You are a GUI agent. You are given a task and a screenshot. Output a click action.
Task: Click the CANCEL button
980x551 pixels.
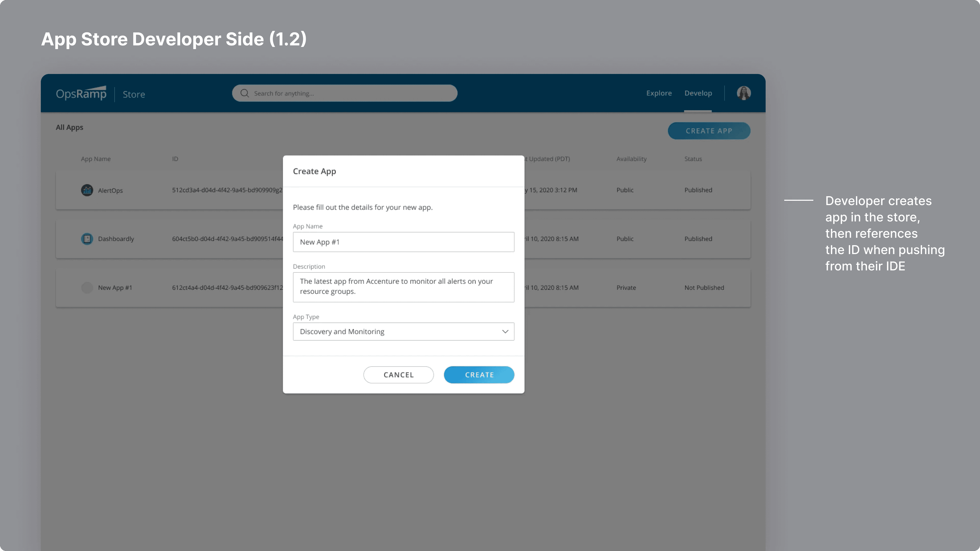[398, 374]
